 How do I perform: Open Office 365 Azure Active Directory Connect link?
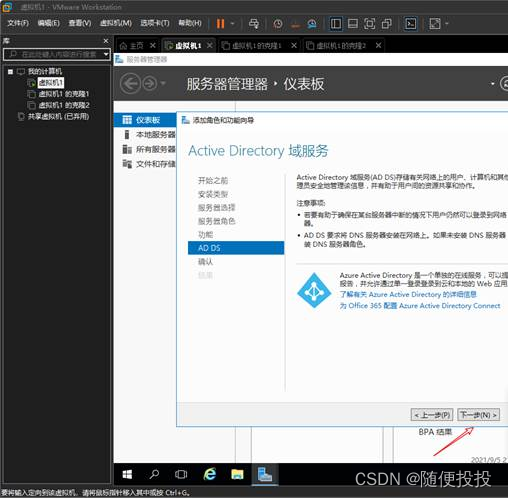tap(420, 306)
